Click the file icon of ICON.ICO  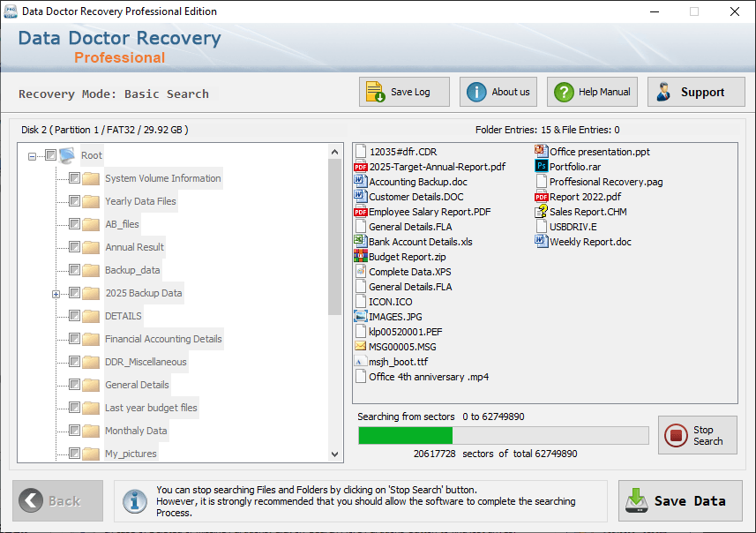(360, 302)
